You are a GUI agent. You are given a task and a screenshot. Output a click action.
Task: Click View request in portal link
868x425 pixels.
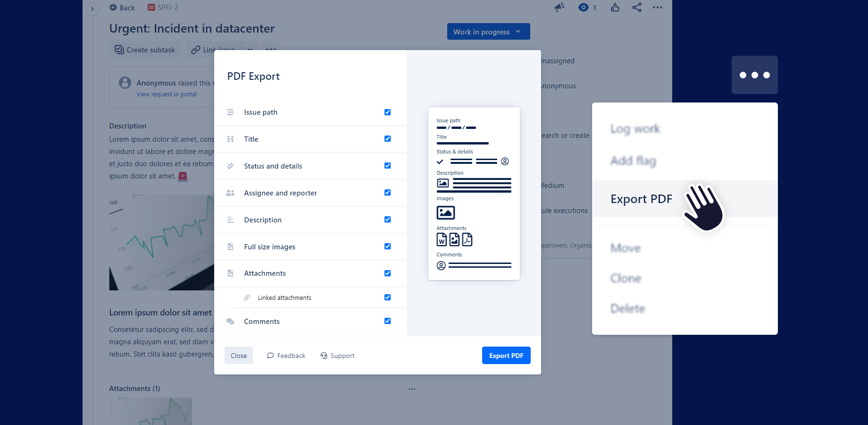coord(167,94)
